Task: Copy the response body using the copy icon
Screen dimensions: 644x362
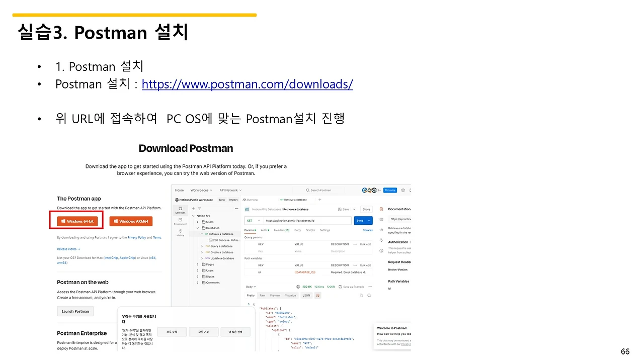Action: (x=361, y=295)
